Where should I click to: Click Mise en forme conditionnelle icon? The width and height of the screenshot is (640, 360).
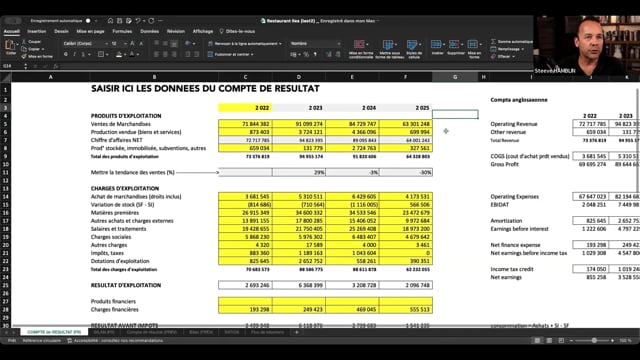(359, 45)
